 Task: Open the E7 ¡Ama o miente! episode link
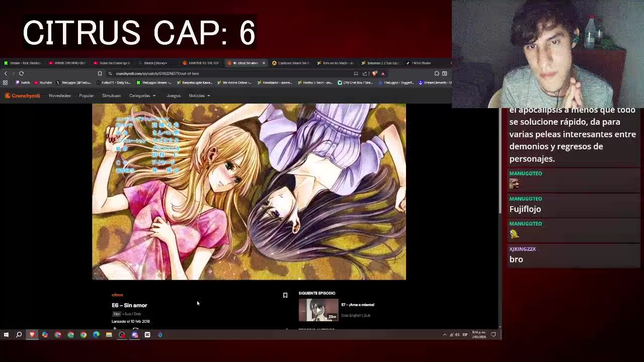click(x=358, y=305)
